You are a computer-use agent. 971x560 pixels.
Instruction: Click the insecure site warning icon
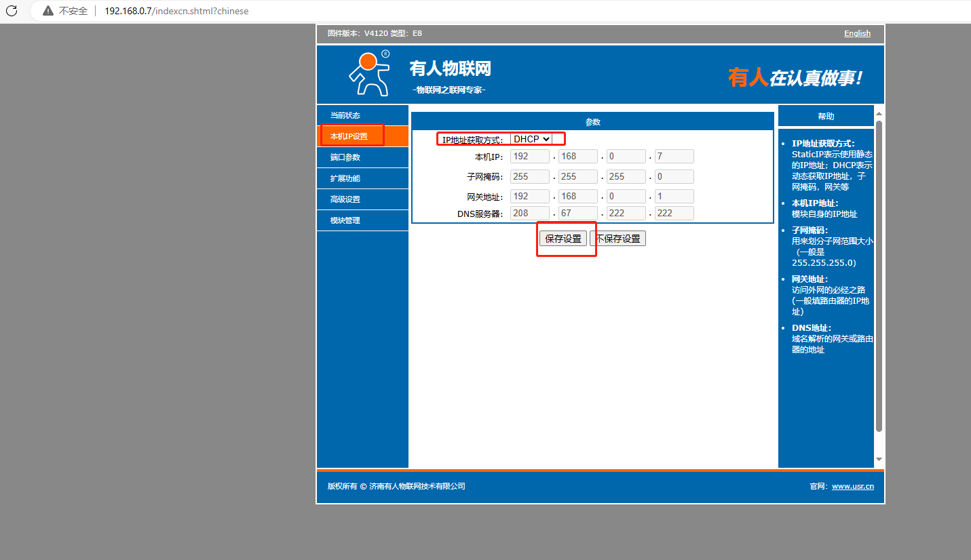(x=47, y=11)
